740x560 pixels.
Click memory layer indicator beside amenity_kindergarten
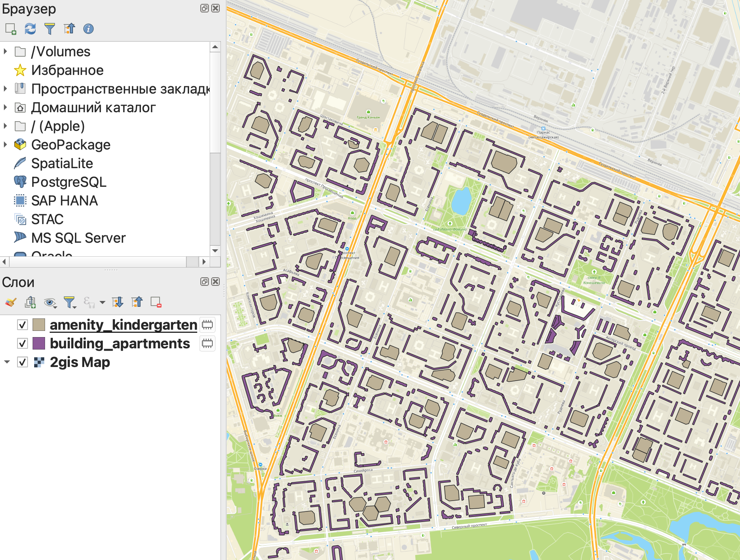[207, 325]
